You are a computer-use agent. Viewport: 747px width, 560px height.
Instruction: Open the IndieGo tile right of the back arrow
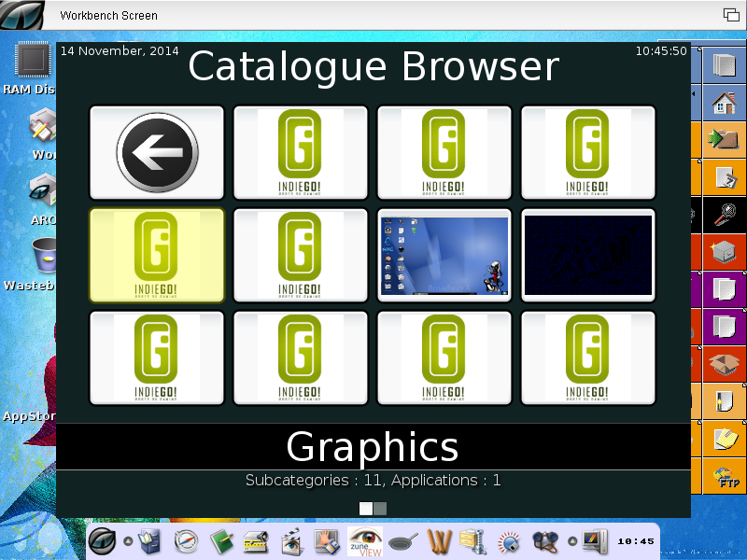tap(301, 152)
